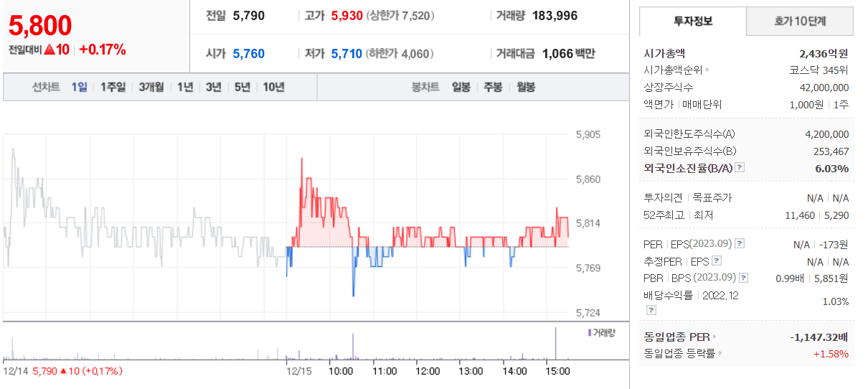The width and height of the screenshot is (868, 389).
Task: Show the 일봉 candle chart
Action: 461,87
